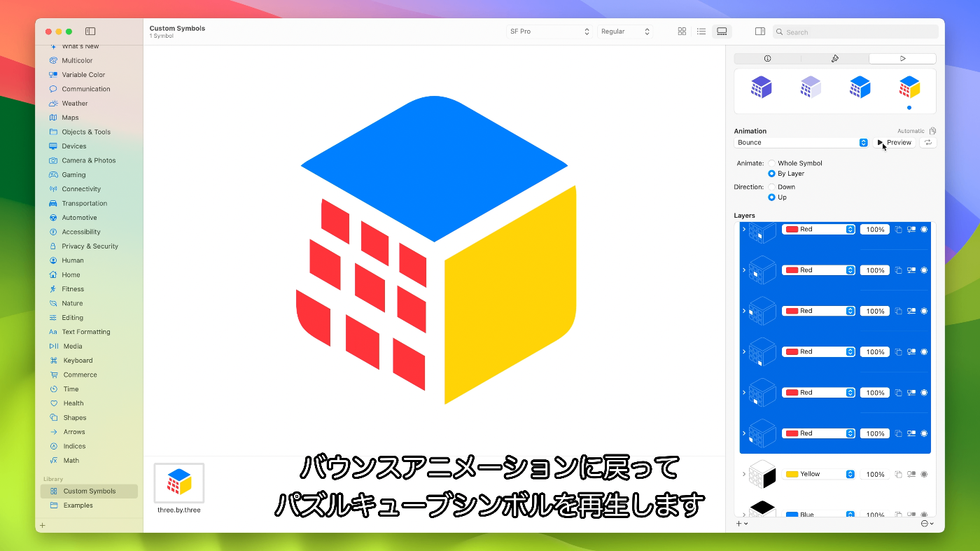Screen dimensions: 980x551
Task: Select the Keyboard command category
Action: 78,361
